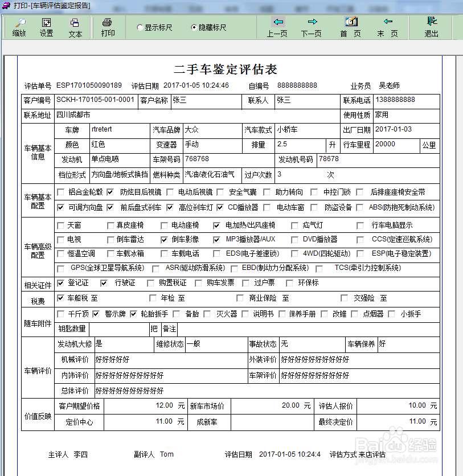463x476 pixels.
Task: Click customer expected price 12.00
Action: (x=164, y=405)
